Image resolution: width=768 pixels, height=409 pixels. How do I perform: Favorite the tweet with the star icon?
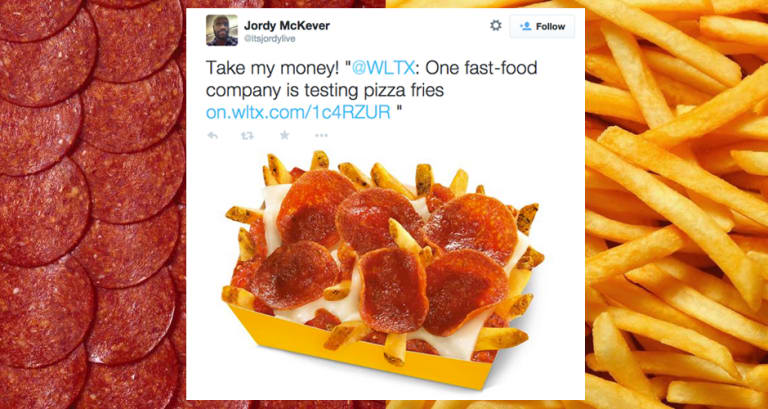pyautogui.click(x=285, y=135)
